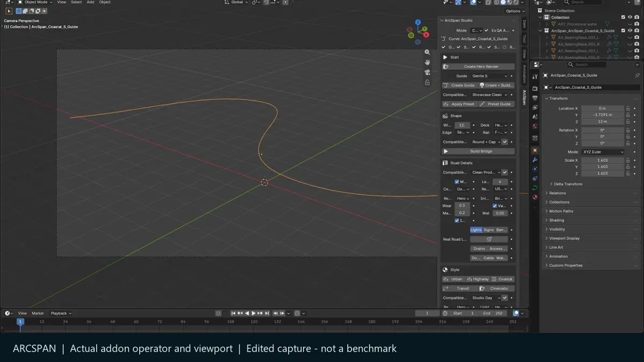Click the Play animation button
This screenshot has height=362, width=644.
tap(253, 313)
